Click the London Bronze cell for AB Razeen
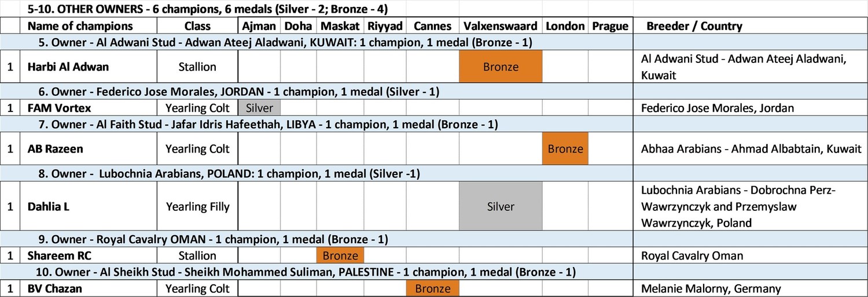Viewport: 868px width, 297px height. tap(565, 149)
